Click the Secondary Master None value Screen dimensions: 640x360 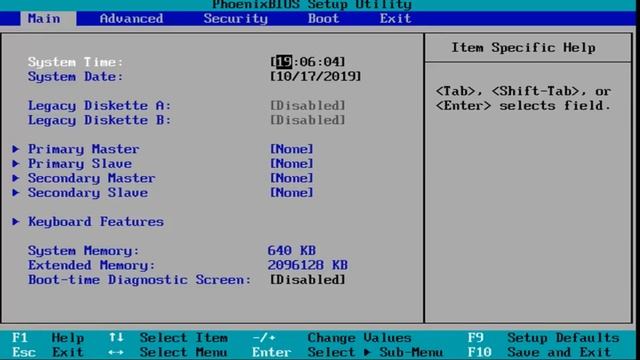tap(292, 178)
